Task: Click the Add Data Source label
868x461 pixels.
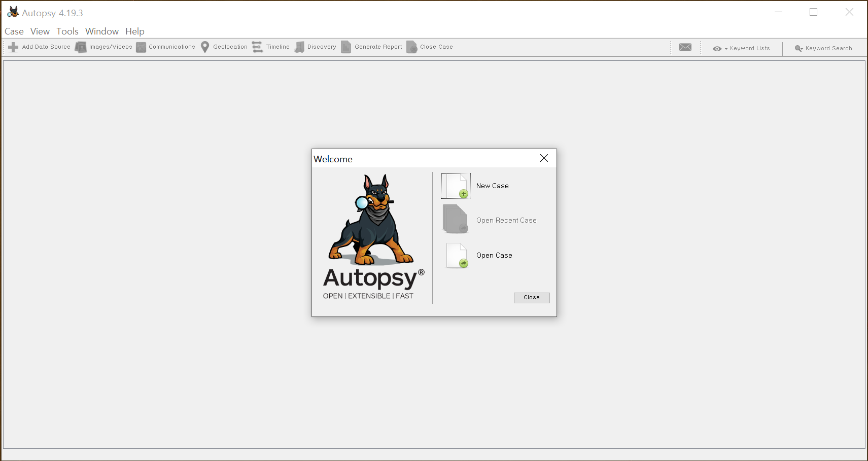Action: [x=46, y=47]
